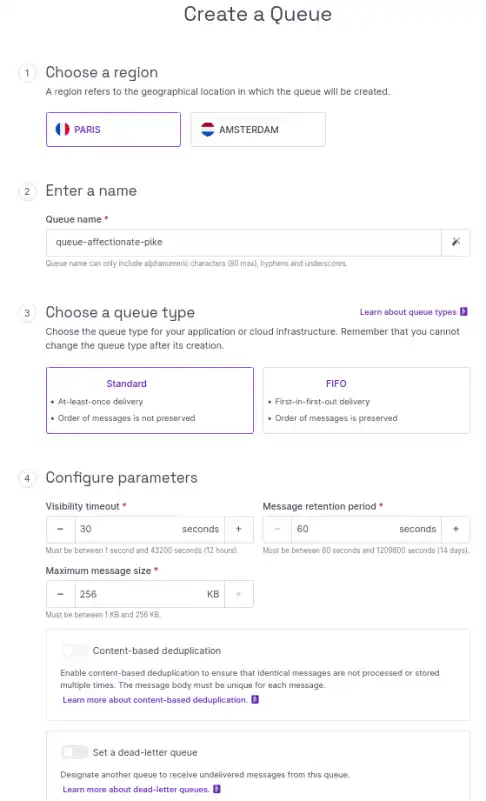Open Learn about queue types link
This screenshot has height=801, width=486.
point(408,312)
